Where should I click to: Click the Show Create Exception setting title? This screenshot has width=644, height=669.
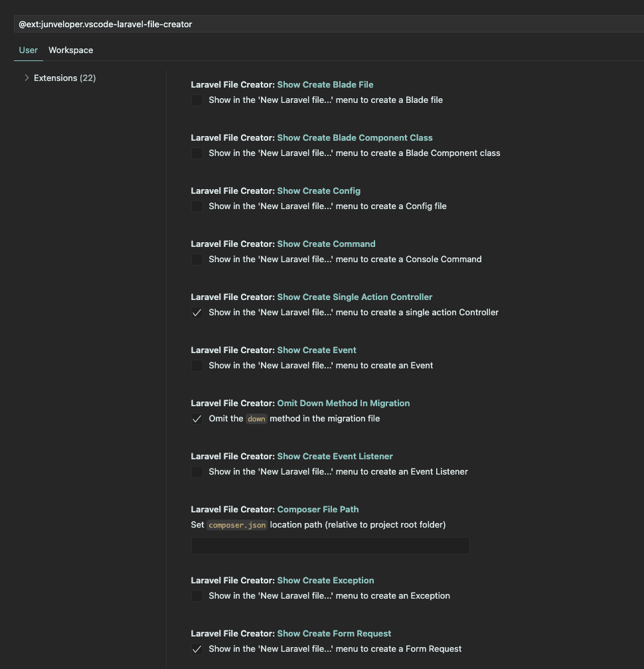pyautogui.click(x=325, y=581)
